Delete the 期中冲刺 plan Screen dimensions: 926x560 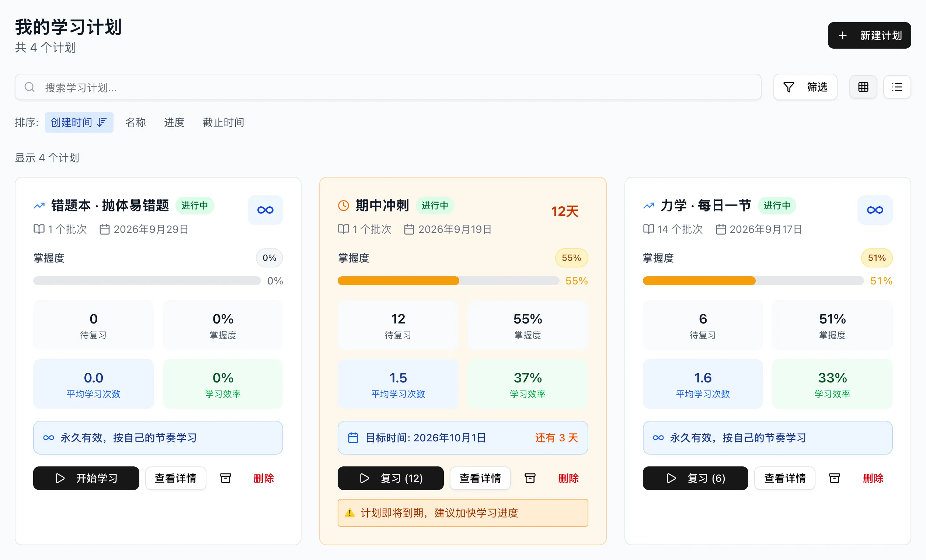[568, 478]
